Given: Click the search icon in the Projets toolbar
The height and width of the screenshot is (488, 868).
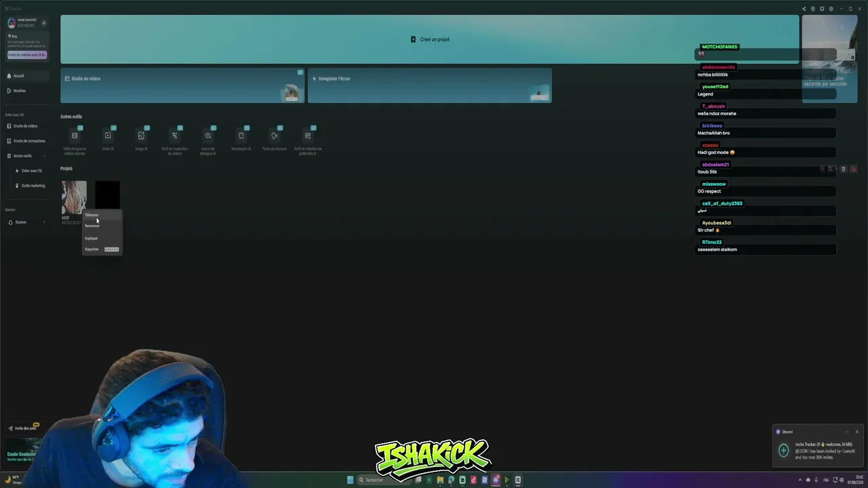Looking at the screenshot, I should [822, 169].
